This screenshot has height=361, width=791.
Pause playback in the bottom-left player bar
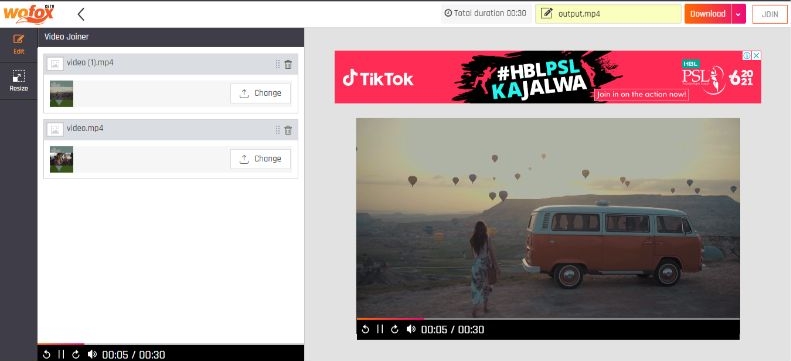point(61,354)
